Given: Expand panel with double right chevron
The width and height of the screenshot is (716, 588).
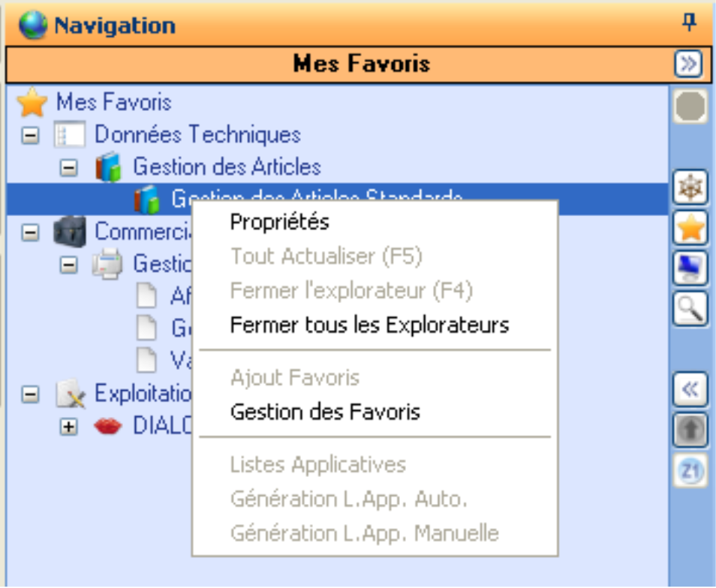Looking at the screenshot, I should 687,64.
